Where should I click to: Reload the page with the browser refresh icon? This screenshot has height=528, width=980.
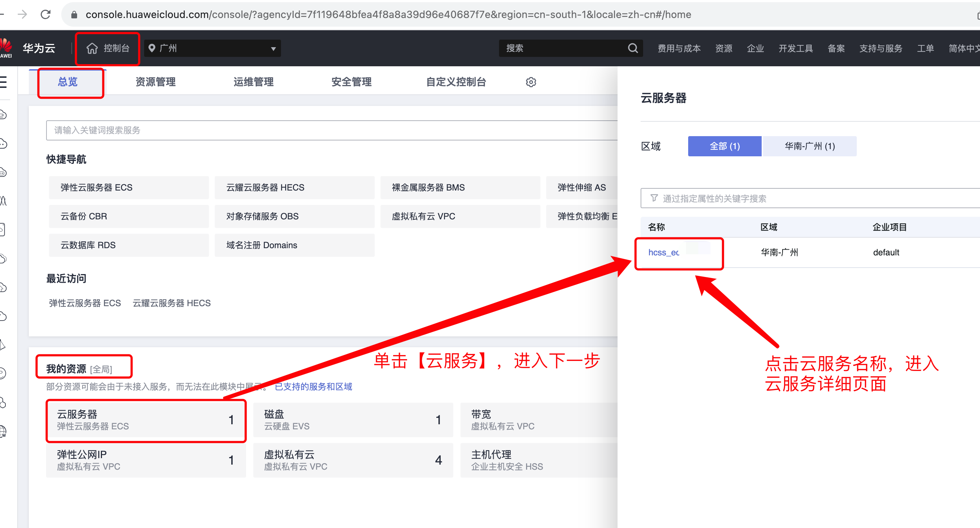(46, 14)
